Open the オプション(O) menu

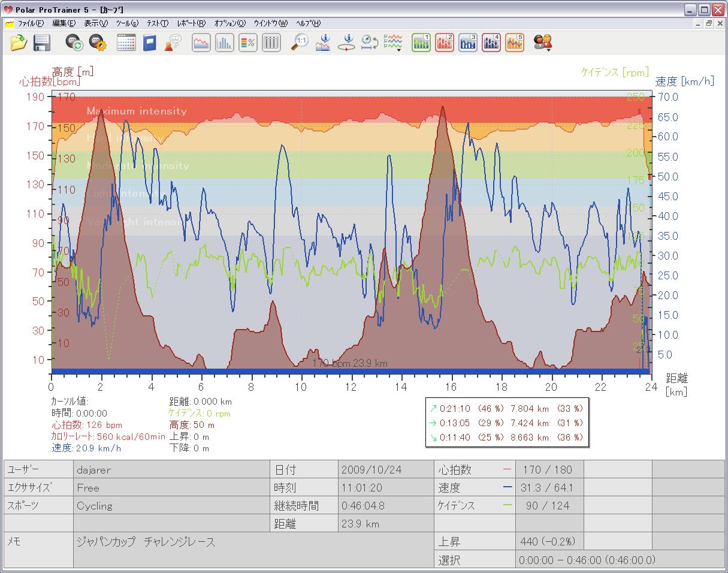(230, 23)
